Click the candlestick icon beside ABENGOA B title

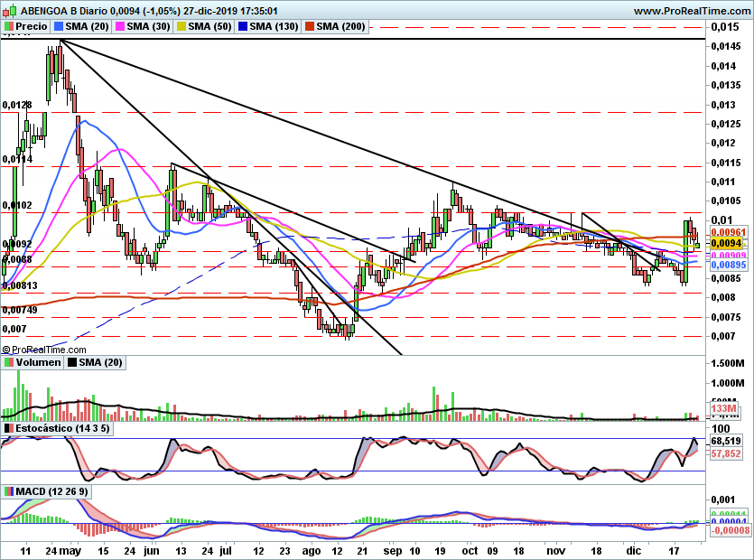coord(7,11)
